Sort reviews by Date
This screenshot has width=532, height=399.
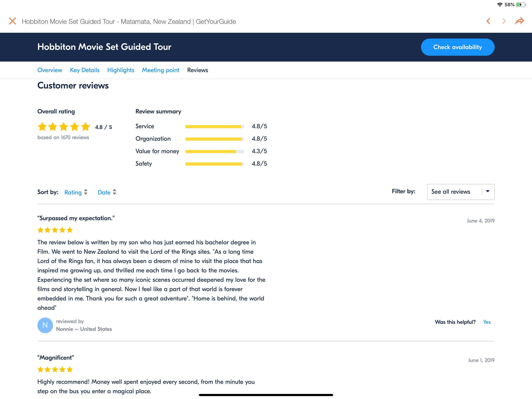pyautogui.click(x=104, y=192)
